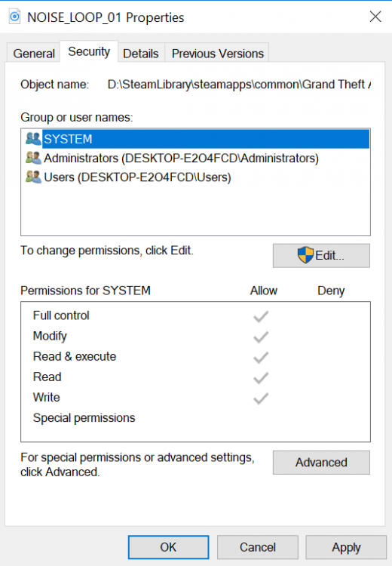The image size is (392, 566).
Task: Open the Previous Versions tab
Action: tap(217, 54)
